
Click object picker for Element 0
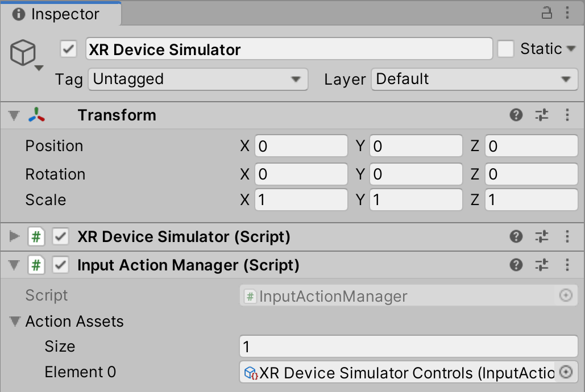point(566,372)
